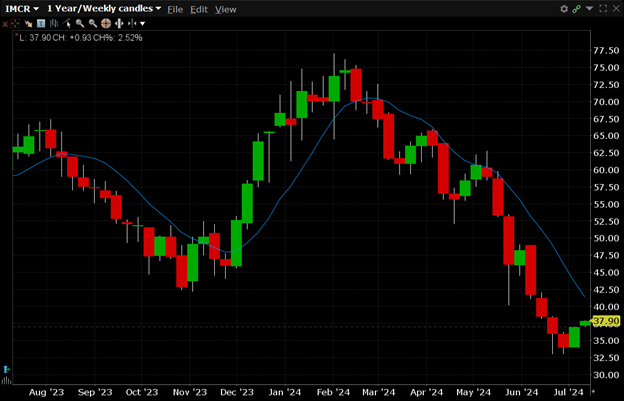The image size is (624, 401).
Task: Click the Dec '23 date axis label
Action: [x=237, y=393]
